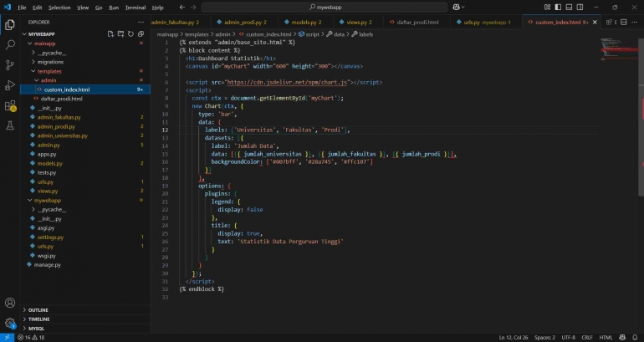Open the VS Code logo menu icon

[8, 8]
